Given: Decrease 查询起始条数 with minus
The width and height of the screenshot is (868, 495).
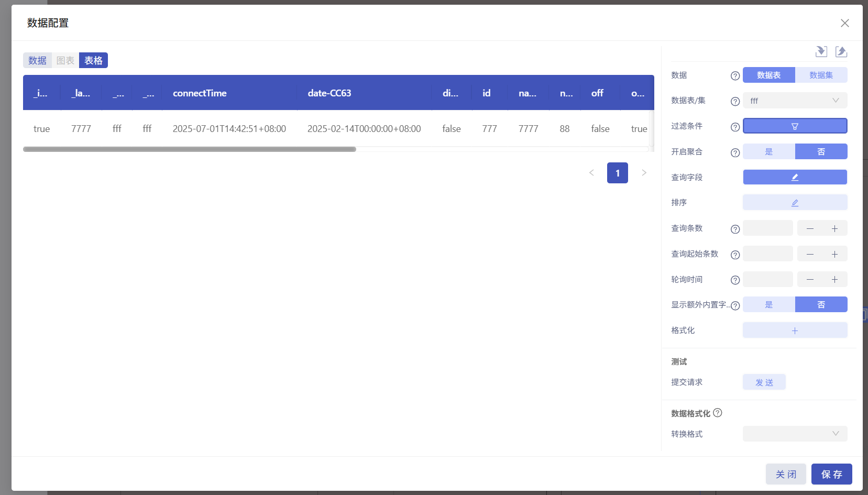Looking at the screenshot, I should tap(810, 254).
